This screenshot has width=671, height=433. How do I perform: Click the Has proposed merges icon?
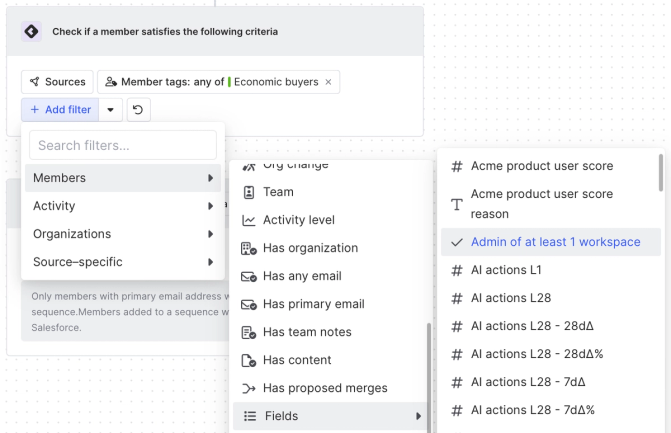tap(249, 388)
